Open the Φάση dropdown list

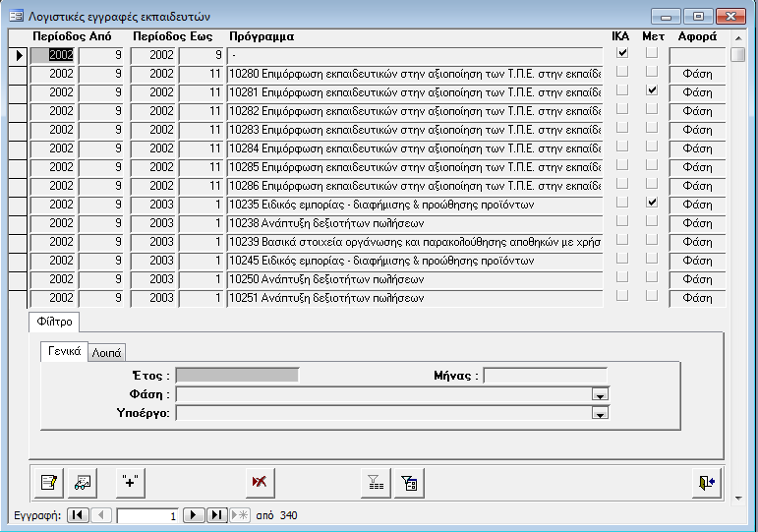point(599,394)
